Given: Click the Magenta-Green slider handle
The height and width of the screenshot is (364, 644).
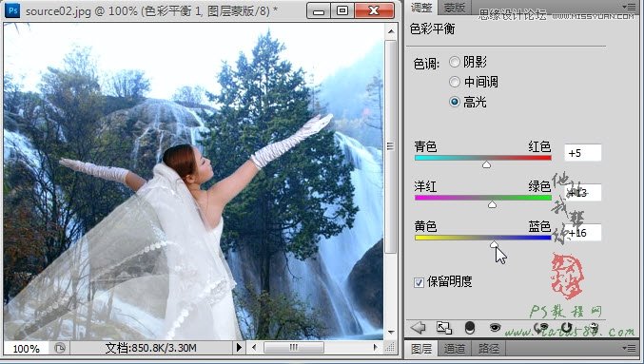Looking at the screenshot, I should [x=492, y=204].
